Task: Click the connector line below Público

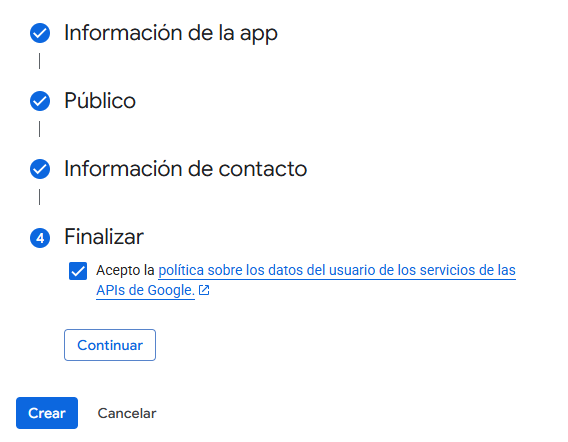Action: [x=39, y=129]
